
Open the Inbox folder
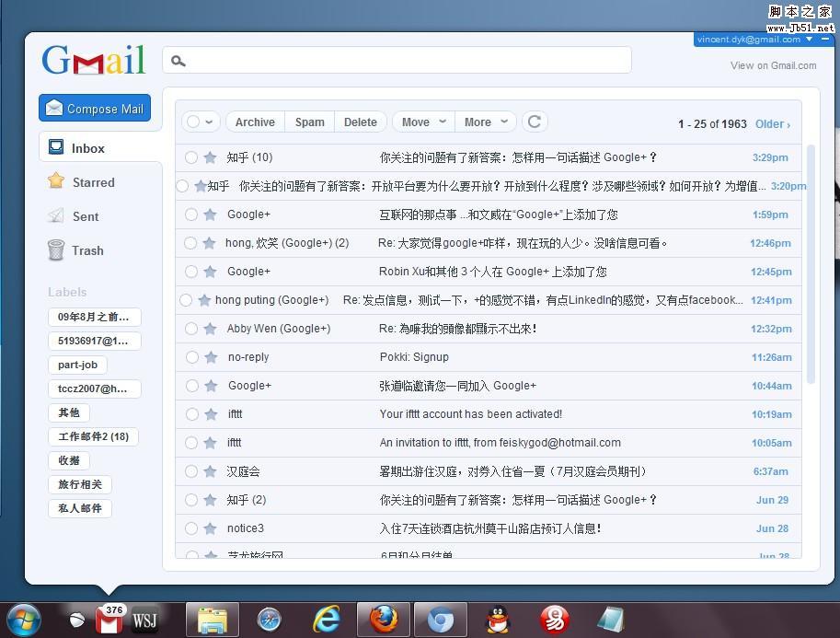pyautogui.click(x=100, y=147)
